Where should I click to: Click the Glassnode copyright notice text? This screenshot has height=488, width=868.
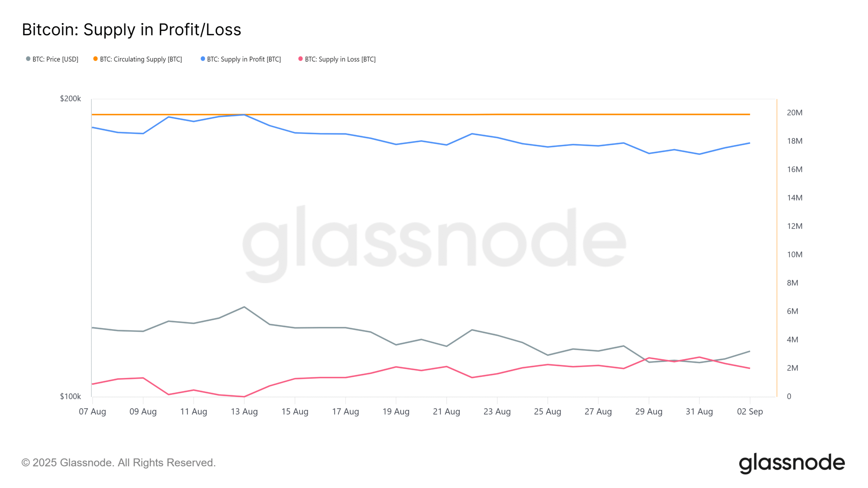pyautogui.click(x=119, y=463)
